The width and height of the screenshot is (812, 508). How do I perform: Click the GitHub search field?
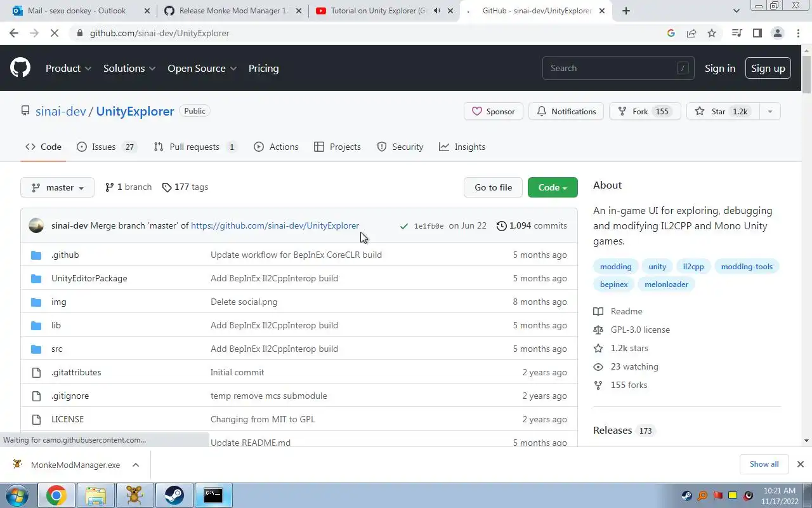coord(618,68)
